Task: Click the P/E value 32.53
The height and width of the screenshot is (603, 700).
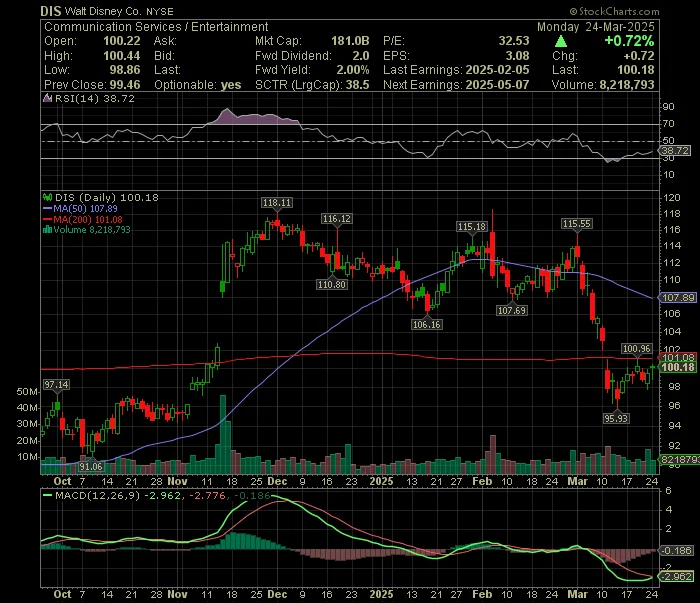Action: pyautogui.click(x=514, y=41)
